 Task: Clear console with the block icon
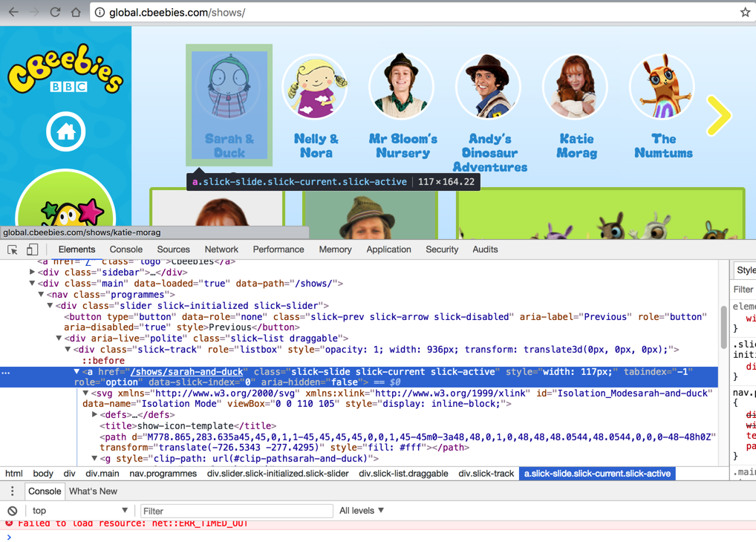[x=13, y=511]
